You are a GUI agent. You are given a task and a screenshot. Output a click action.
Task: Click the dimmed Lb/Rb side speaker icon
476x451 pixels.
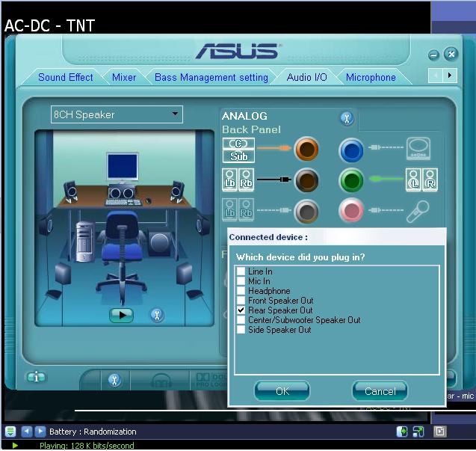point(238,210)
